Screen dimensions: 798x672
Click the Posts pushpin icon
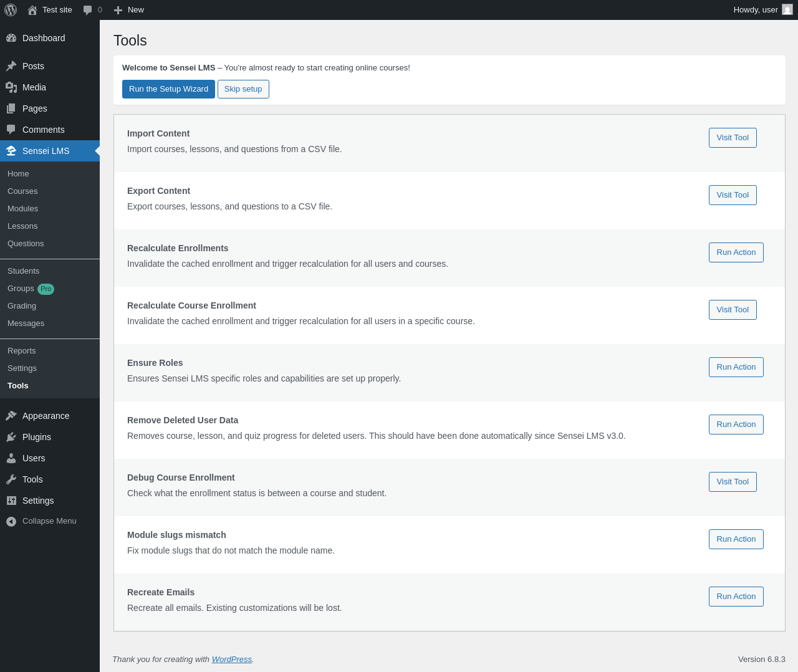[11, 66]
